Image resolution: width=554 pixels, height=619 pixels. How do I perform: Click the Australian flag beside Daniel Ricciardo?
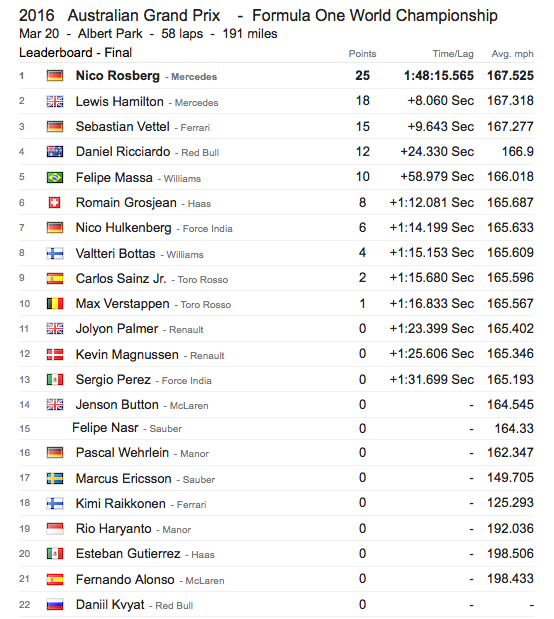pyautogui.click(x=55, y=152)
